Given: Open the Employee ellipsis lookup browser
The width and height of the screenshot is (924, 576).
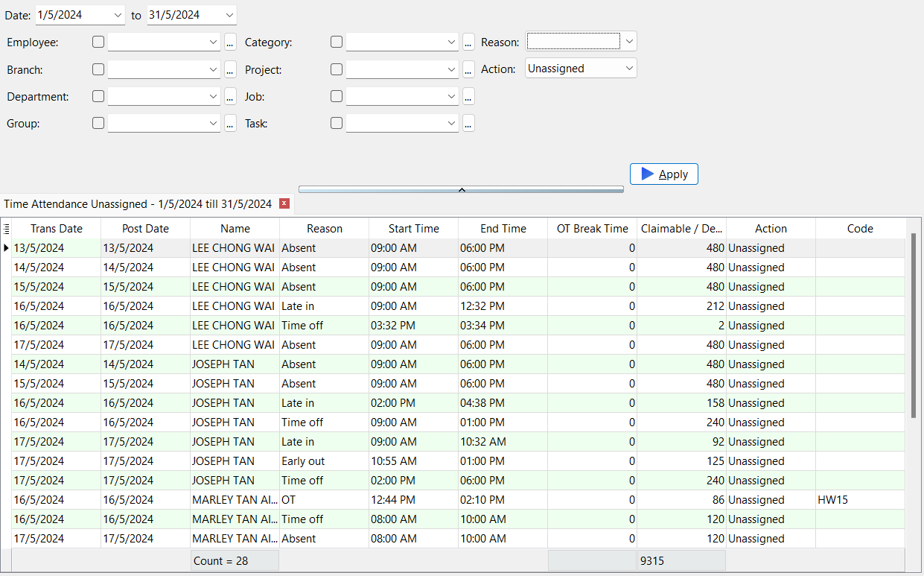Looking at the screenshot, I should (x=230, y=42).
